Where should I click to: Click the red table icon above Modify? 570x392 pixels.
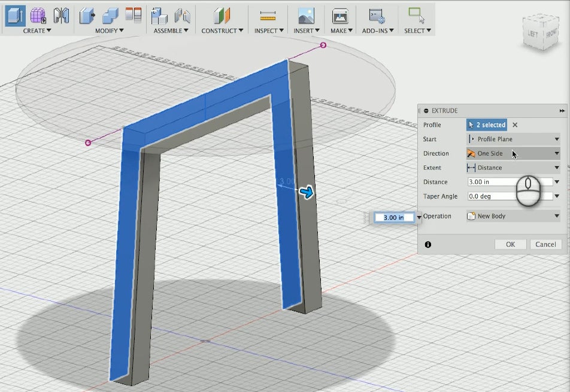[134, 14]
